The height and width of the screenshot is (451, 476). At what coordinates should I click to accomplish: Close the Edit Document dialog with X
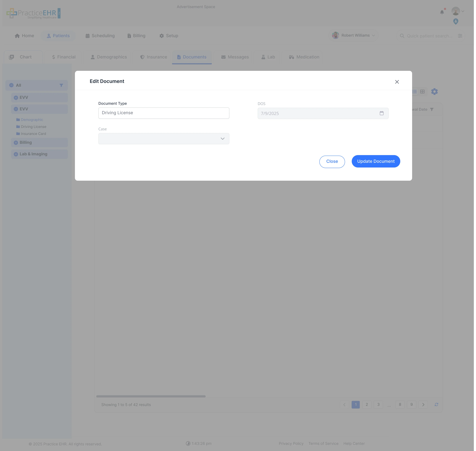coord(397,82)
